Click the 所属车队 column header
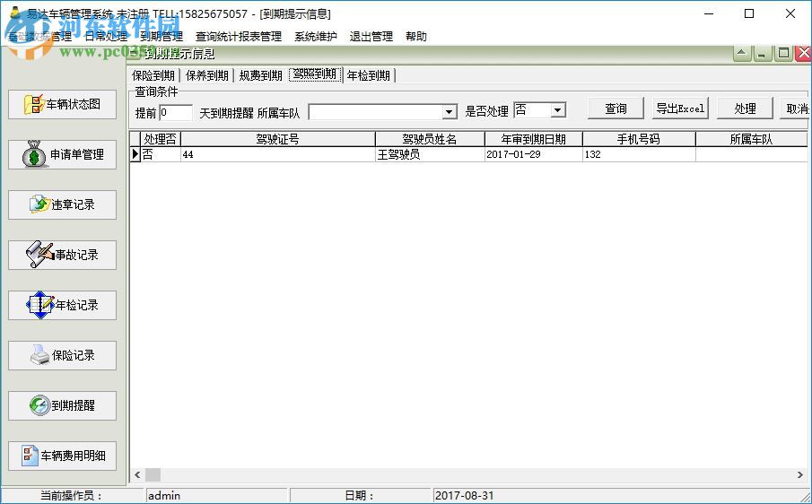 click(x=751, y=139)
